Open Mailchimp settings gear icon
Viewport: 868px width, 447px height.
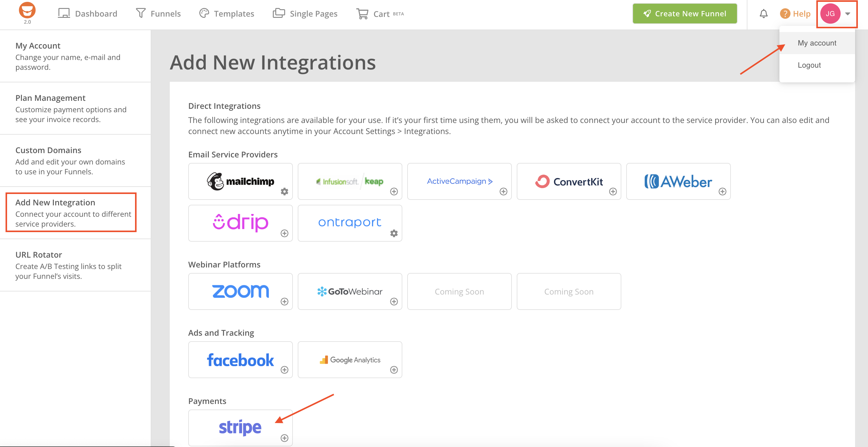[x=285, y=191]
